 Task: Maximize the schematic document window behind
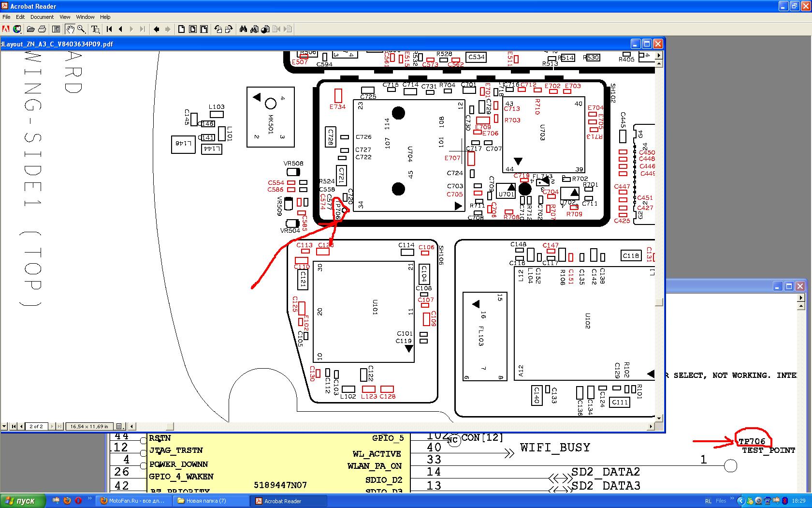789,286
